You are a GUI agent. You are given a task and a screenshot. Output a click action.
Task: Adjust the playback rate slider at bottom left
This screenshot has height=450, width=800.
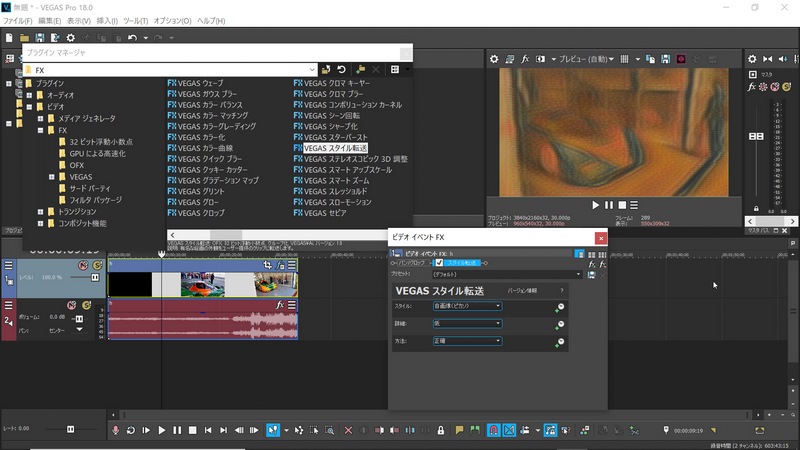(x=70, y=429)
